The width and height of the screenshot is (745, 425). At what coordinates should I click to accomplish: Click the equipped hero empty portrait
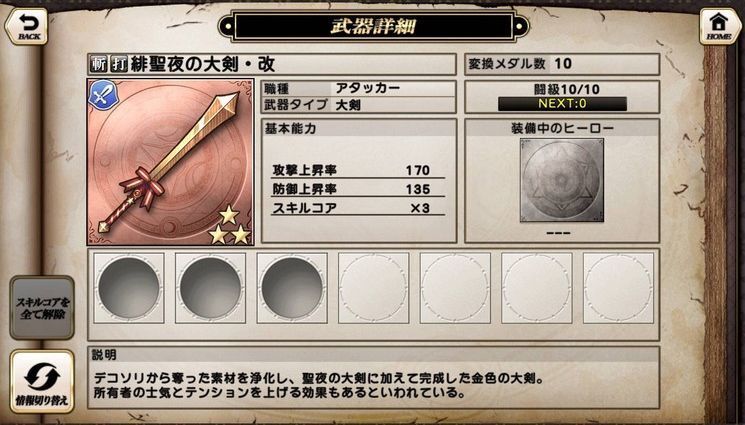click(562, 180)
